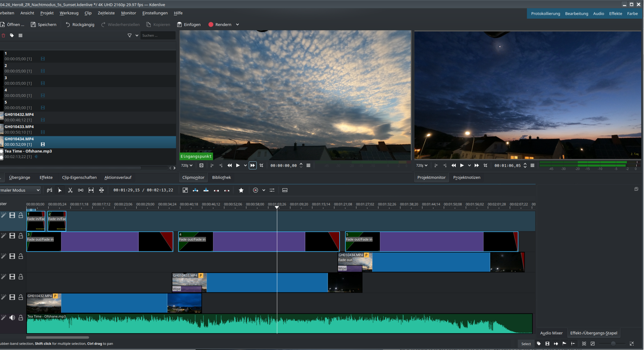Click the mix clips checkerboard icon
Screen dimensions: 644x350
185,190
